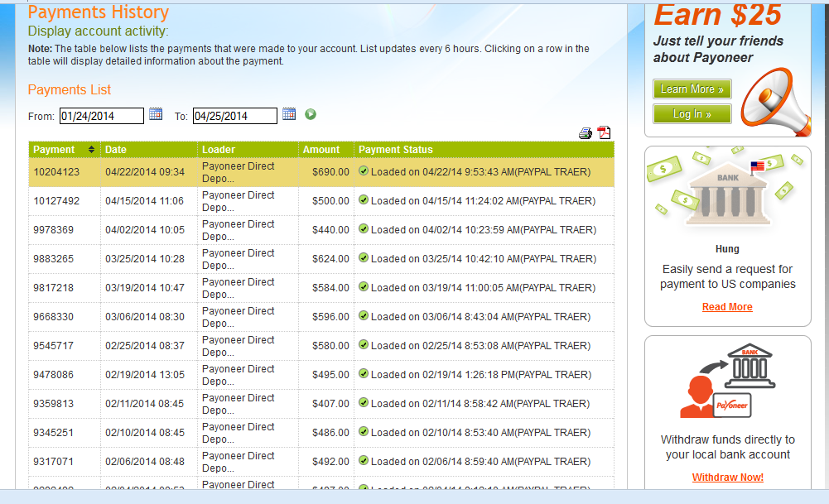Screen dimensions: 829x504
Task: Select payment ID 9478086
Action: pyautogui.click(x=53, y=375)
